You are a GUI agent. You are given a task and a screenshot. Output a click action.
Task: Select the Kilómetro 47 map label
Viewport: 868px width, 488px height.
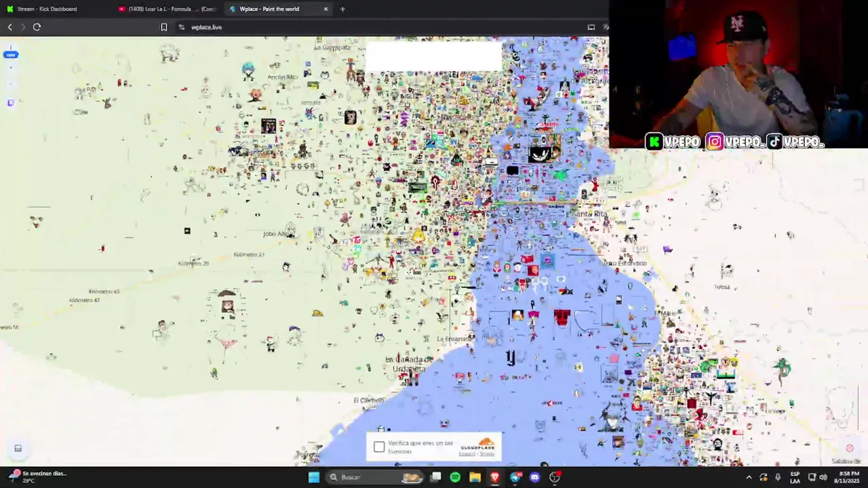click(x=85, y=300)
